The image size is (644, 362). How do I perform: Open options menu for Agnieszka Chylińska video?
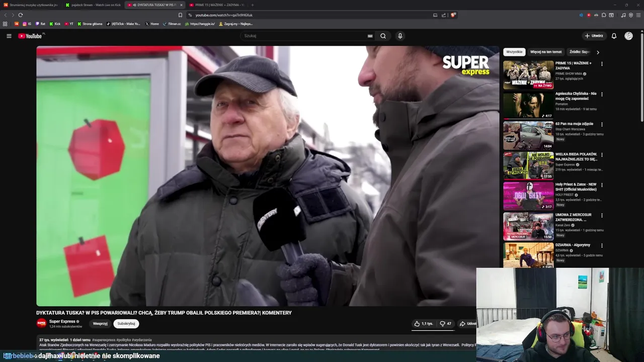(x=602, y=94)
